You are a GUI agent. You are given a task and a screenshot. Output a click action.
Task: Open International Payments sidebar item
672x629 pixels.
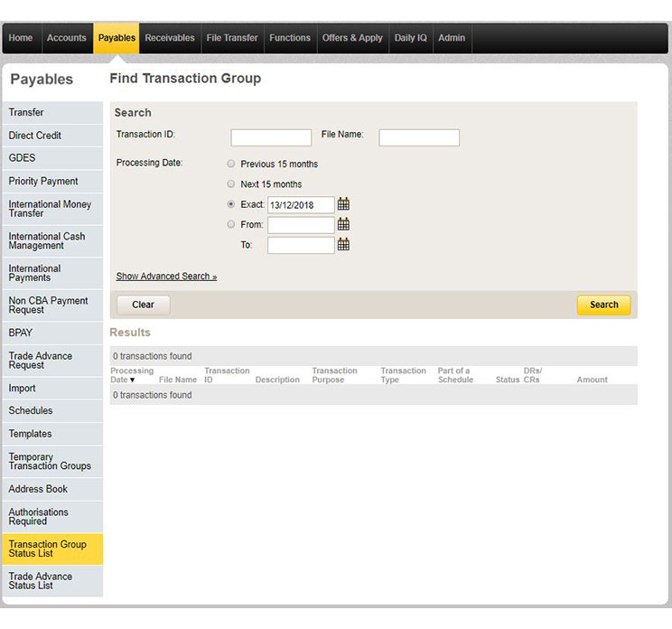point(52,273)
